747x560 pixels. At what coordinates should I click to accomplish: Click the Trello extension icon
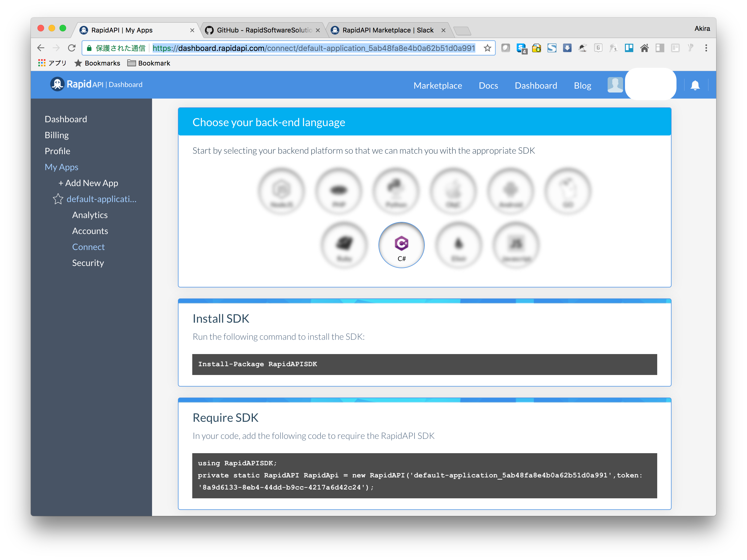click(629, 48)
